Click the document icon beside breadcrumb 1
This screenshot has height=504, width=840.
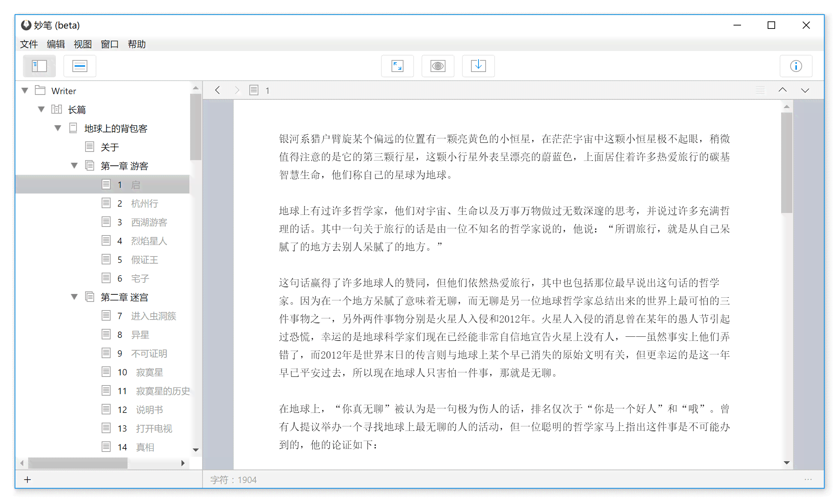tap(254, 90)
